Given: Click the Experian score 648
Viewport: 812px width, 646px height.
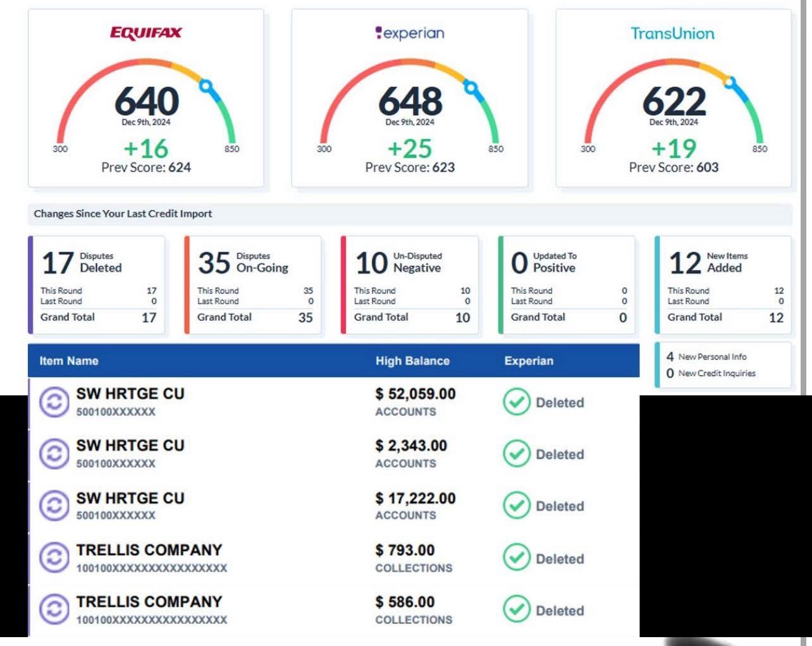Looking at the screenshot, I should click(x=410, y=101).
